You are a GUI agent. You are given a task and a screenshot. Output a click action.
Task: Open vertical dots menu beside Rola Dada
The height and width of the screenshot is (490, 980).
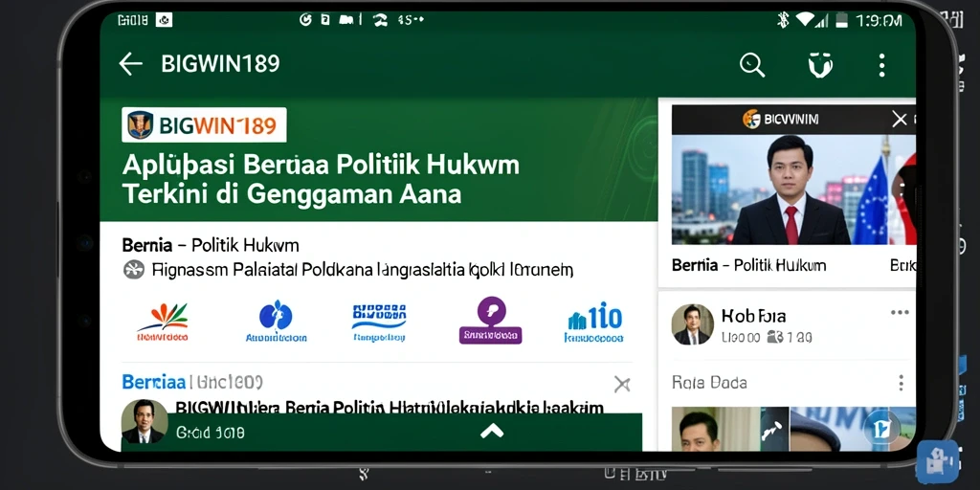point(901,383)
